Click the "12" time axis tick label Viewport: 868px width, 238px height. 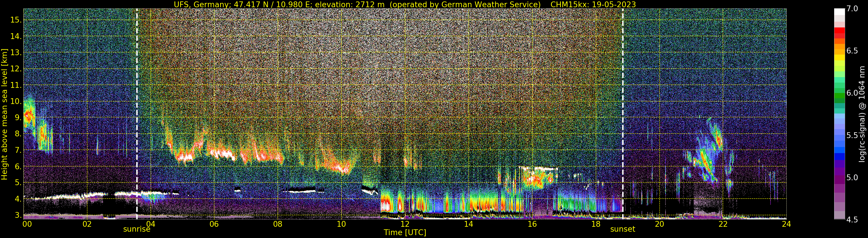405,224
